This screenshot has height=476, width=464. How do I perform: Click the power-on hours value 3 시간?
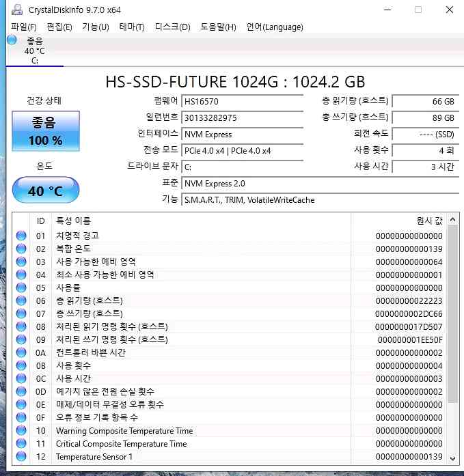point(426,167)
